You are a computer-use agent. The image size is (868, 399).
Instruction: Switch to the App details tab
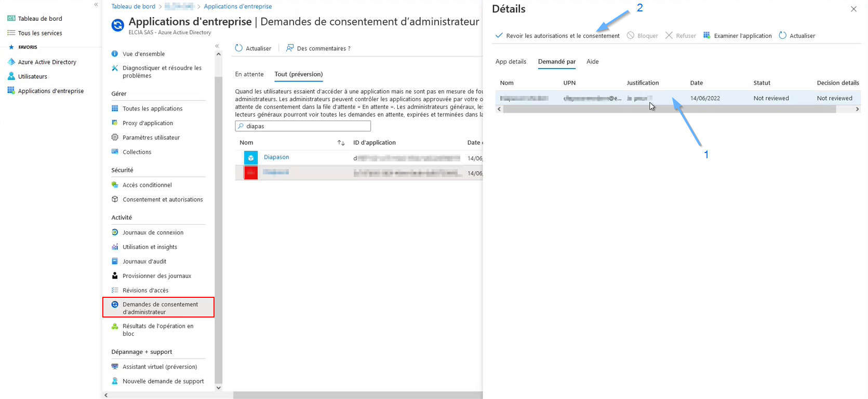(x=511, y=61)
